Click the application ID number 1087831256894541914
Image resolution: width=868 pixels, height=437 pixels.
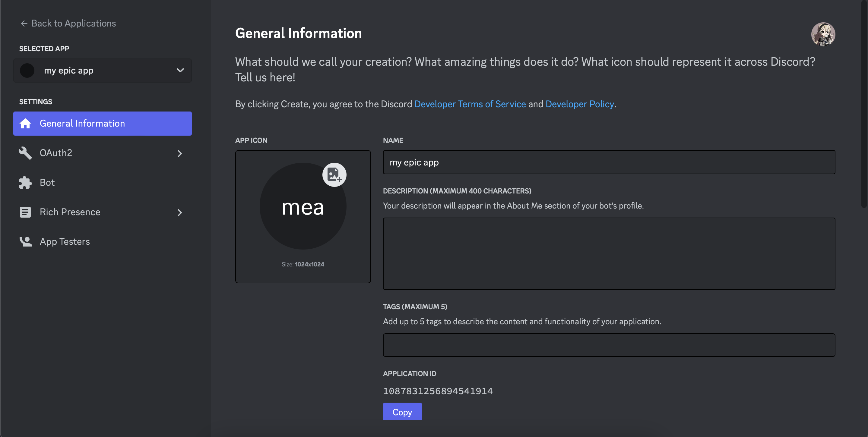click(x=438, y=391)
